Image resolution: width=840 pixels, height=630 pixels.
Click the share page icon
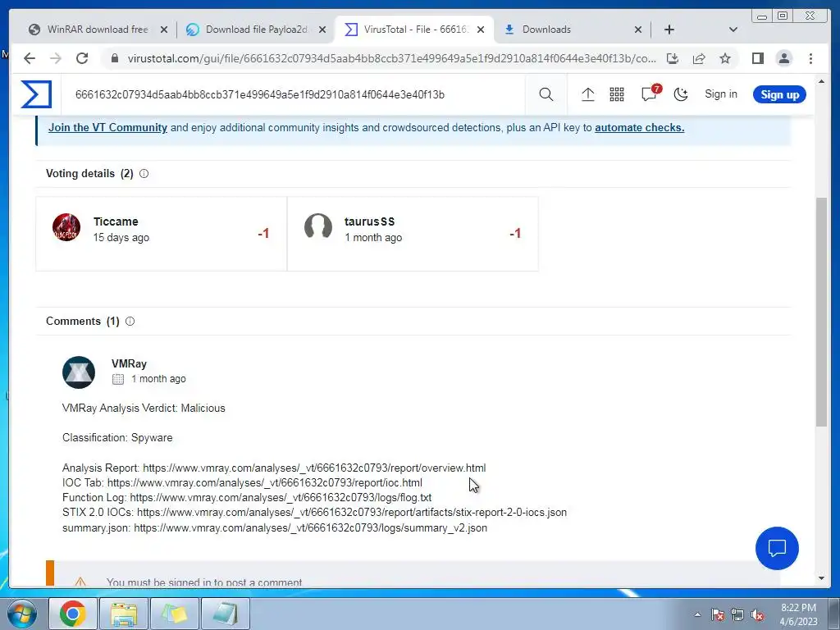click(x=699, y=58)
